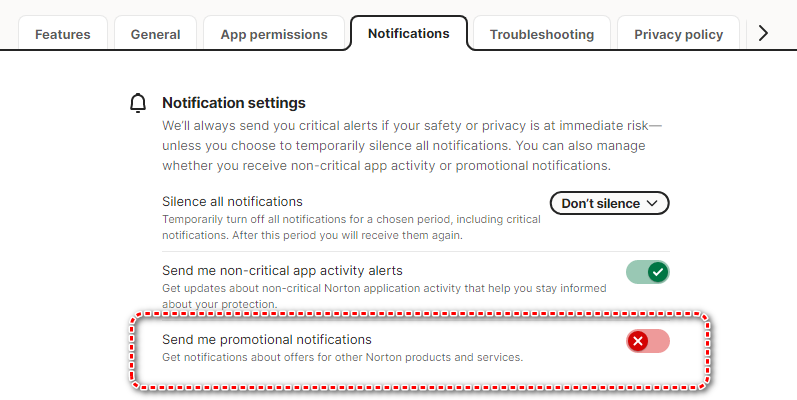Click the critical alerts description paragraph
The image size is (797, 400).
click(412, 145)
